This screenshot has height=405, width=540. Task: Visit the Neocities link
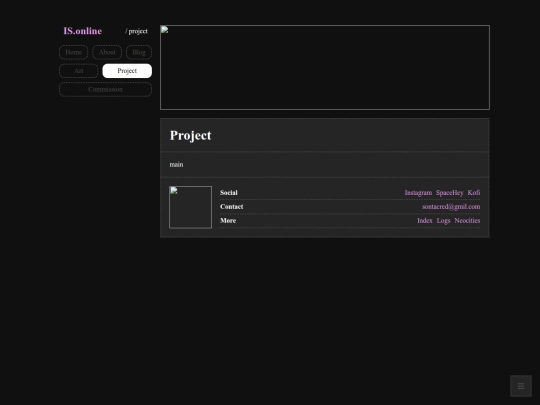[x=467, y=221]
